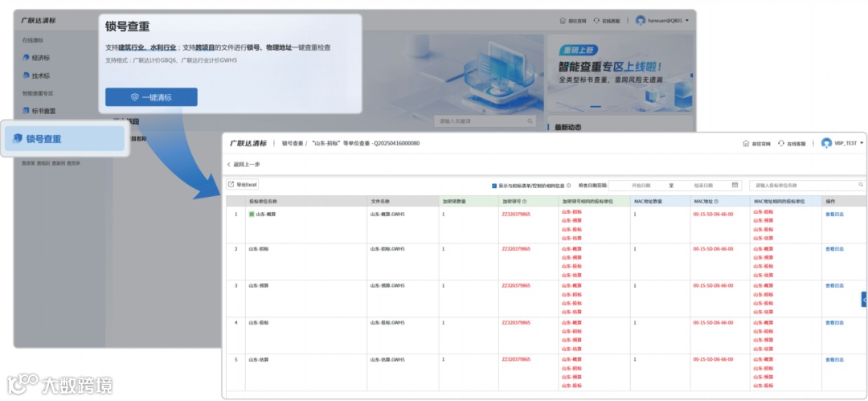This screenshot has width=868, height=401.
Task: Click the 一键清标 shield button
Action: coord(151,97)
